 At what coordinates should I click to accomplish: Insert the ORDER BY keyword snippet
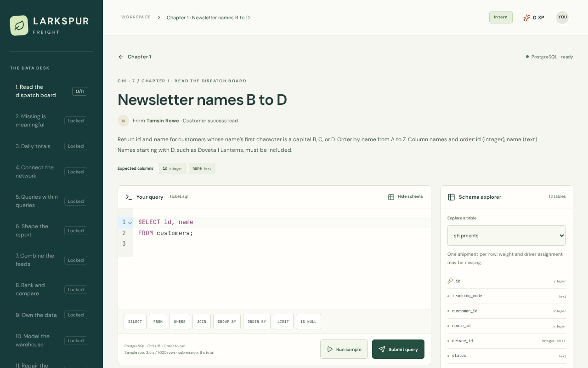click(257, 322)
